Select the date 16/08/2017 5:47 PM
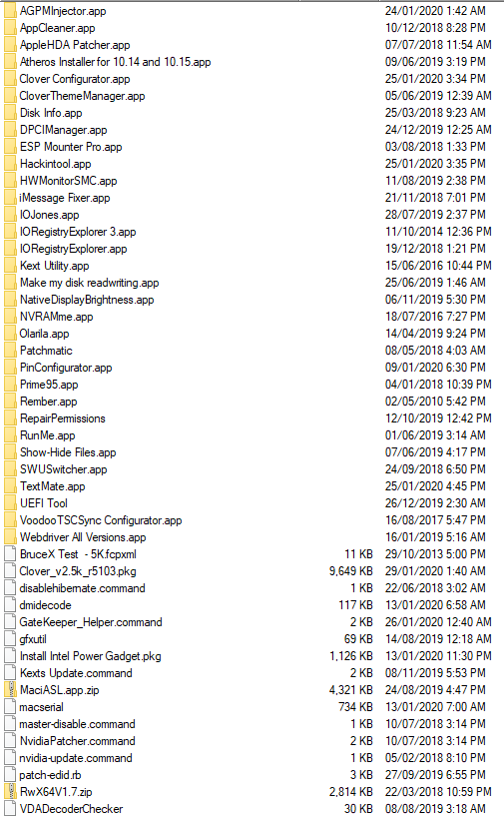The width and height of the screenshot is (504, 821). 435,520
